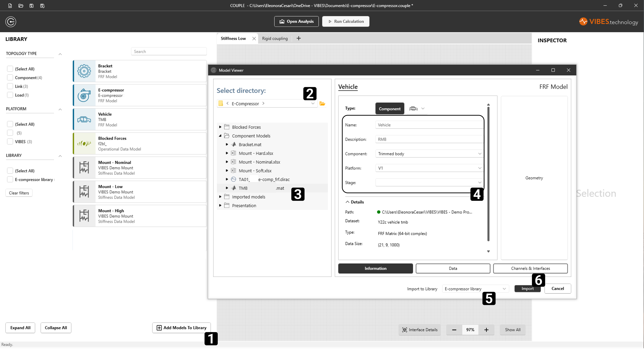Image resolution: width=644 pixels, height=355 pixels.
Task: Click the Model Viewer window logo icon
Action: tap(214, 70)
